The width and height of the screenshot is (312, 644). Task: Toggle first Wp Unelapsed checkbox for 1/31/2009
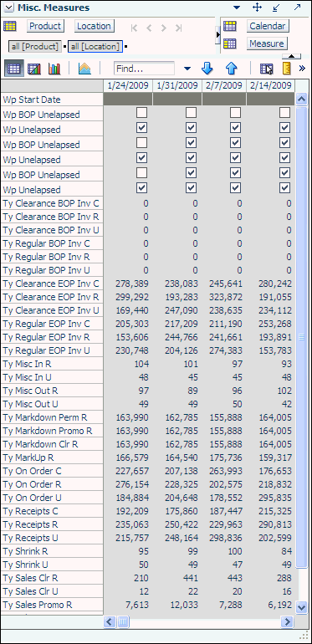point(191,128)
